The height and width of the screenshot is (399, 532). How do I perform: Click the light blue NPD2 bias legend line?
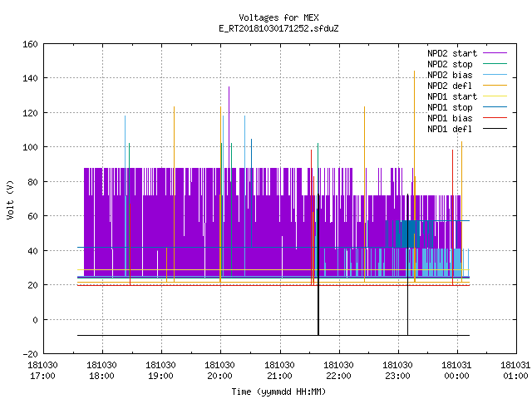495,75
